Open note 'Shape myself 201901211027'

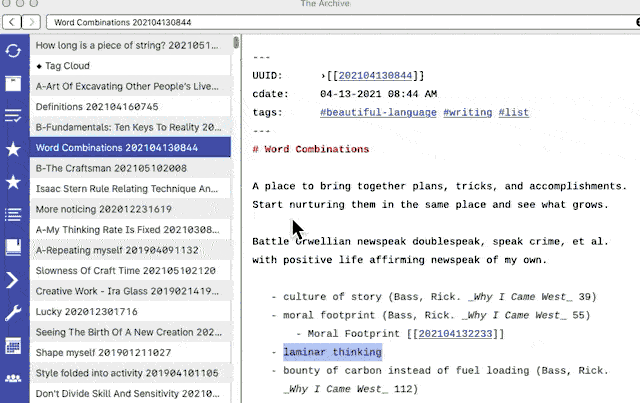pyautogui.click(x=130, y=352)
